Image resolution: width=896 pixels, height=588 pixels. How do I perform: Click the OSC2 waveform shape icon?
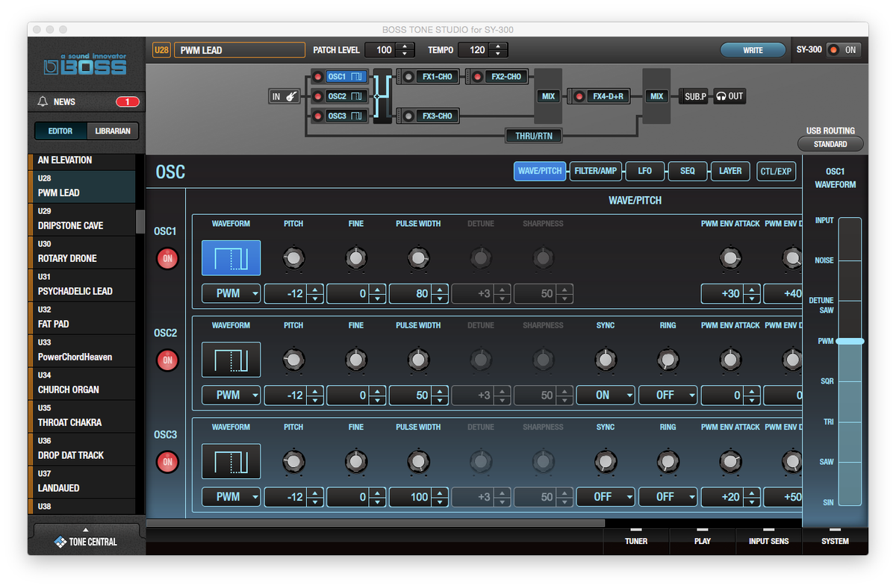tap(231, 360)
